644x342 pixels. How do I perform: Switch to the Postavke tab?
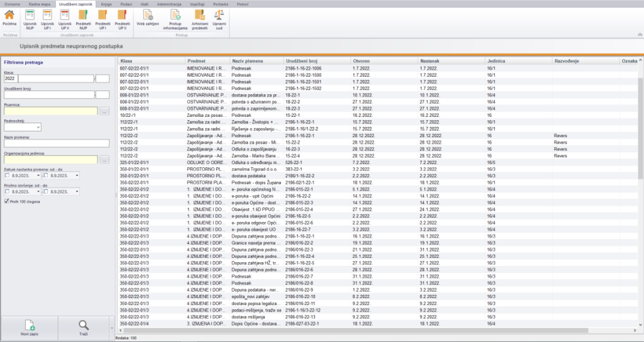(221, 4)
